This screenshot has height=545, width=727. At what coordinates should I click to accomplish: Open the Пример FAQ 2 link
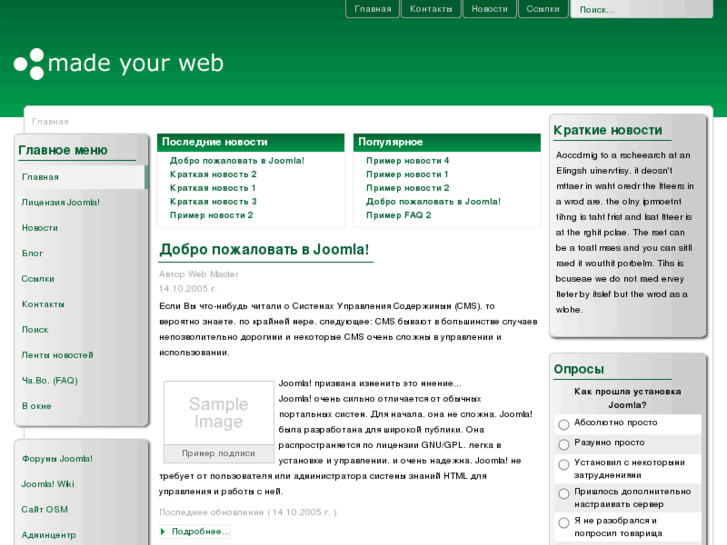[x=399, y=215]
